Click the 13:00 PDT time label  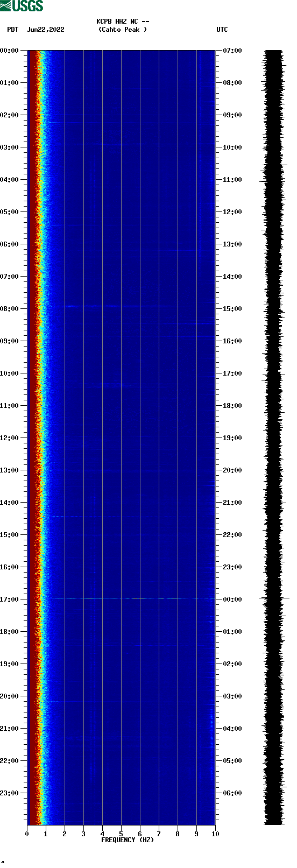click(10, 470)
